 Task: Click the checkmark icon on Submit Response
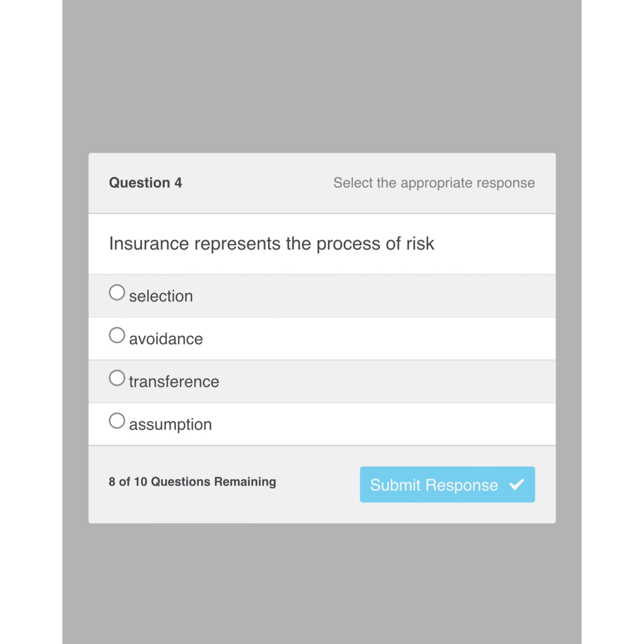coord(517,484)
